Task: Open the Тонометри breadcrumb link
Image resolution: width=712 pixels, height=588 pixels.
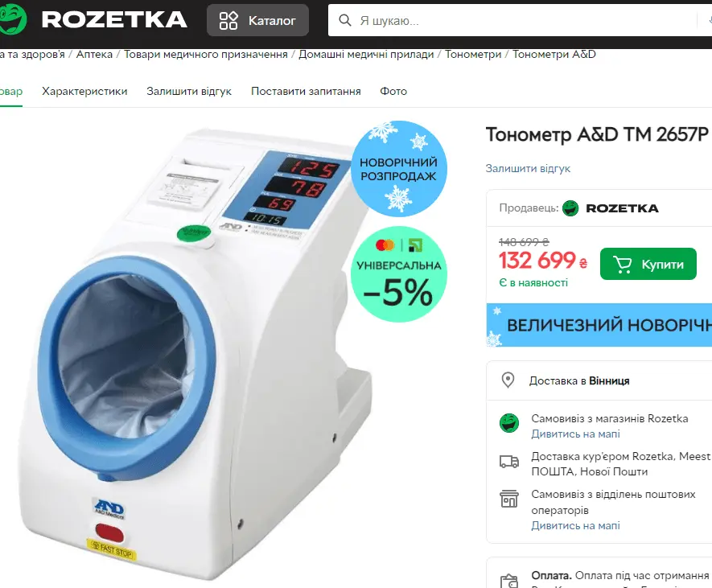Action: (473, 55)
